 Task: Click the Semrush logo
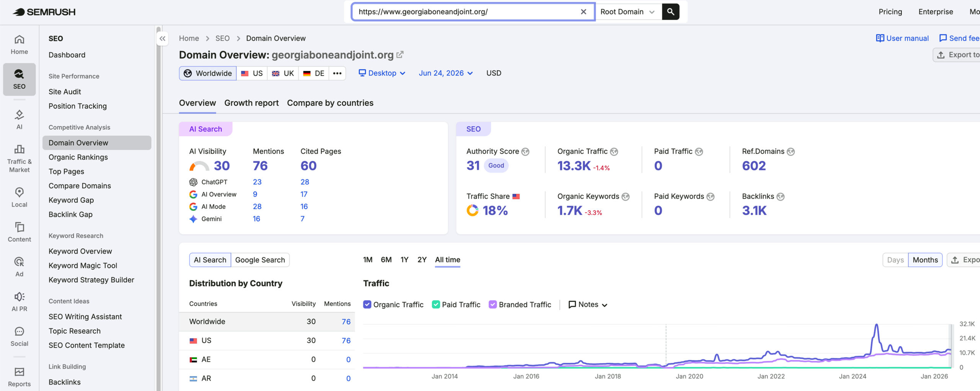pos(44,12)
